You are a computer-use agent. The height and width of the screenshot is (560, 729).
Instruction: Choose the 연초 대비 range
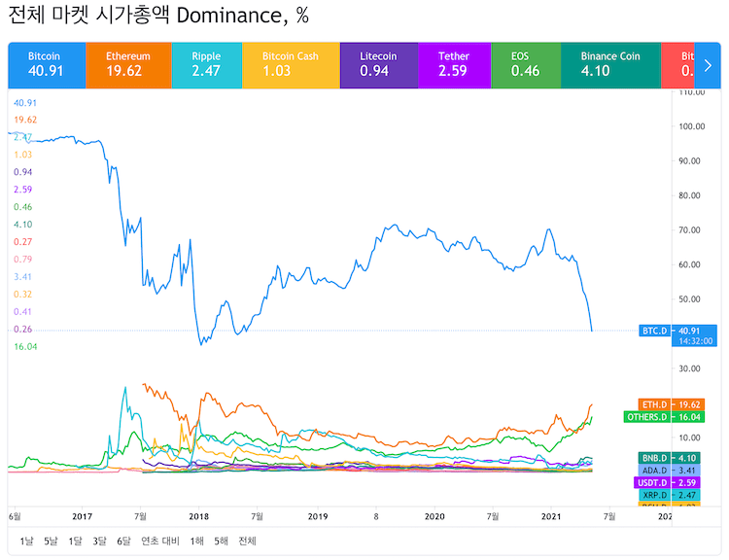click(x=160, y=541)
